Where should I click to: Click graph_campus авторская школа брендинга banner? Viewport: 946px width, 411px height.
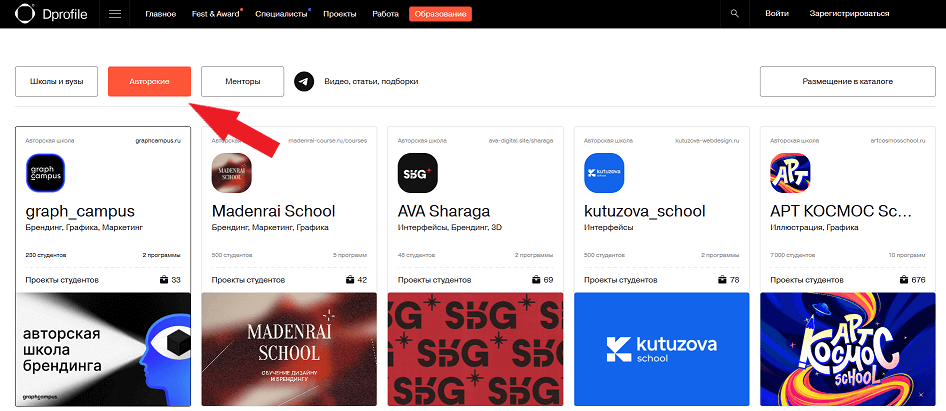(x=103, y=349)
